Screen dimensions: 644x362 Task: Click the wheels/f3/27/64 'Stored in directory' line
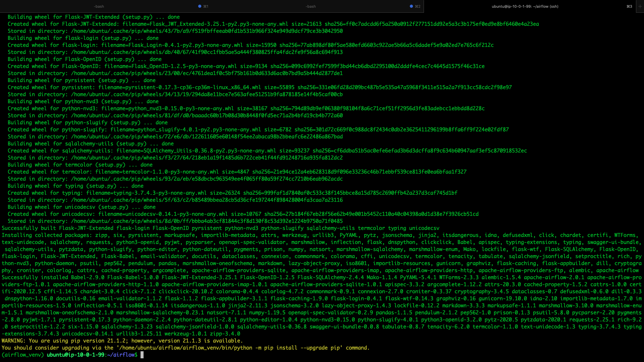pos(175,158)
